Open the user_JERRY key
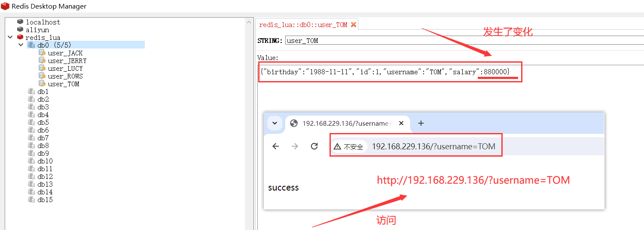The height and width of the screenshot is (230, 644). 67,61
